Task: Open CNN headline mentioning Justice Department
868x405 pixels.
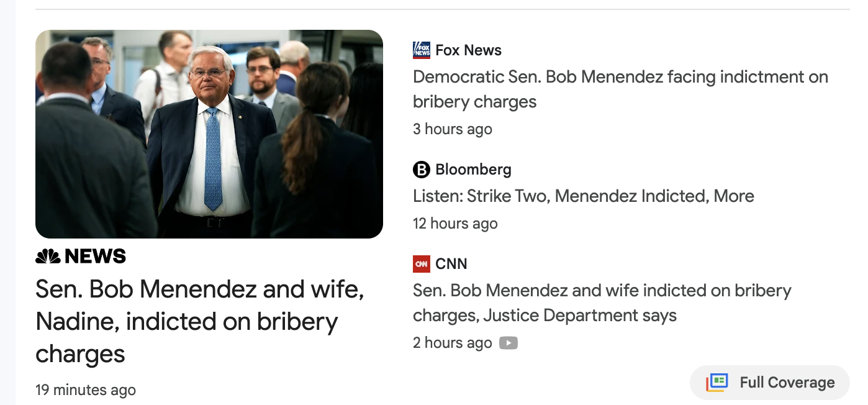Action: coord(602,303)
